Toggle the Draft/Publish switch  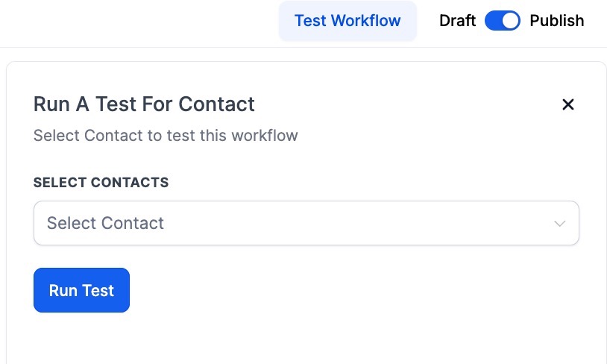pyautogui.click(x=502, y=21)
